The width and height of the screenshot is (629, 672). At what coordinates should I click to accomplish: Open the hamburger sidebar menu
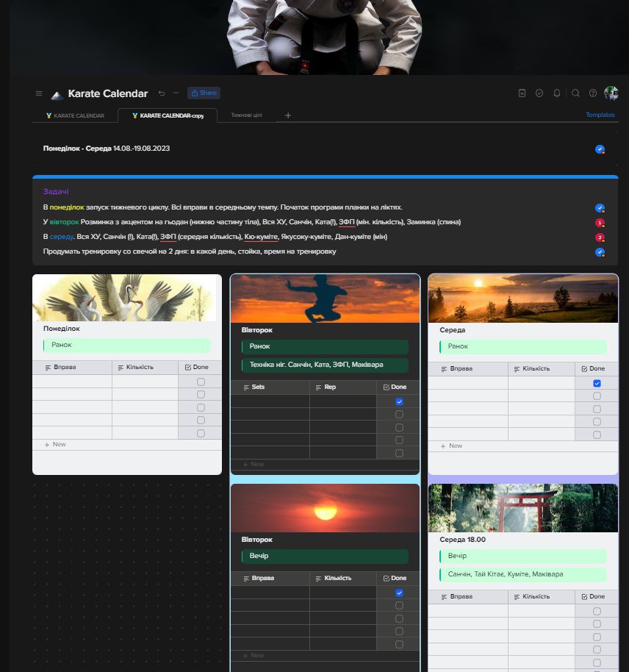coord(39,93)
